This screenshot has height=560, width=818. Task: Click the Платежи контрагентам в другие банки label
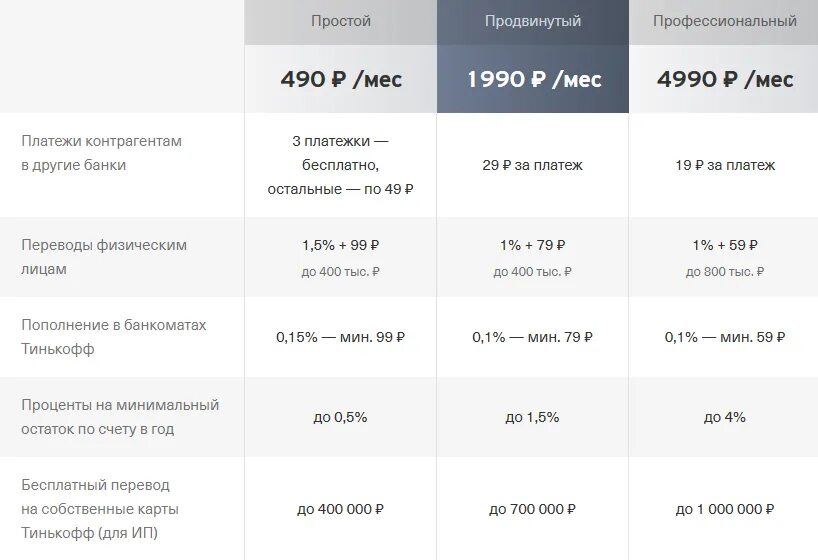pos(101,153)
